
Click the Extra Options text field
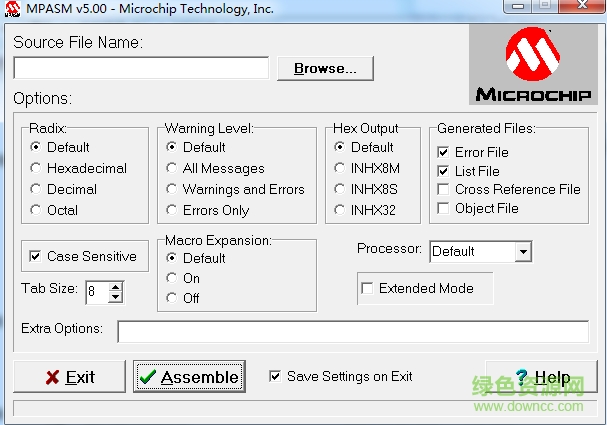point(352,331)
